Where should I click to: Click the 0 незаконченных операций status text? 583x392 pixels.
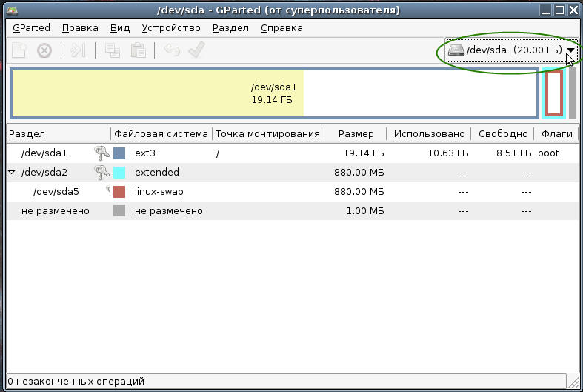click(x=76, y=381)
